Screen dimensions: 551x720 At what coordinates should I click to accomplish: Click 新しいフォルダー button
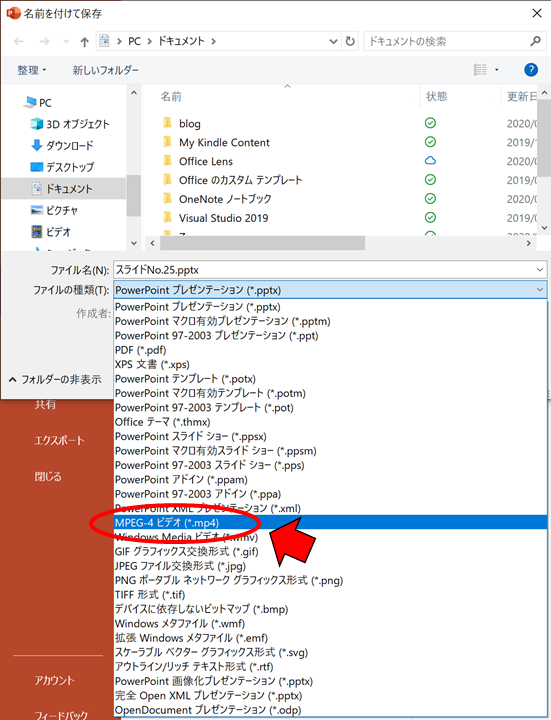pos(106,70)
